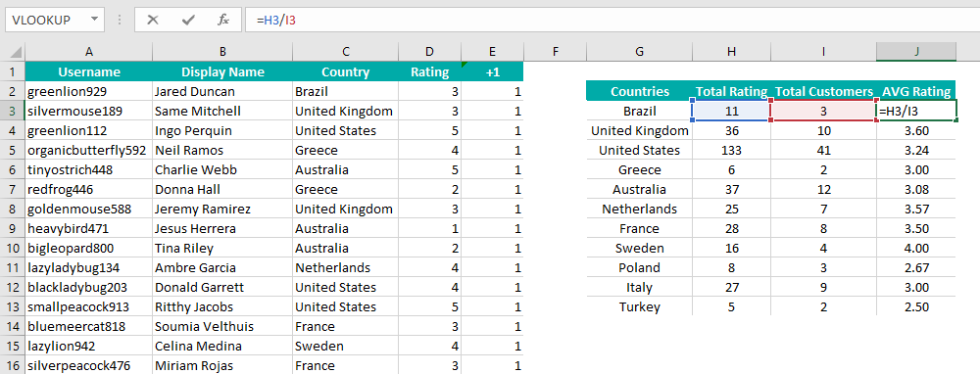Select username cell heavybird471
The width and height of the screenshot is (980, 374).
point(89,228)
